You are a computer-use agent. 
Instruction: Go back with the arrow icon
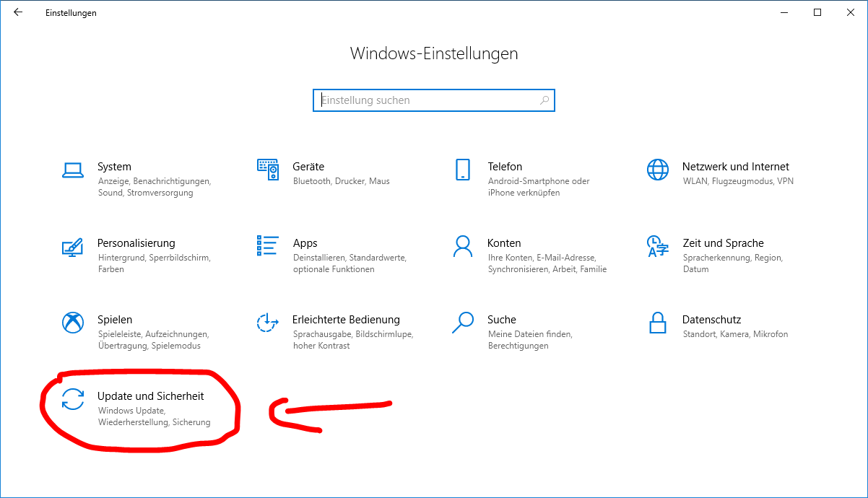pyautogui.click(x=18, y=12)
